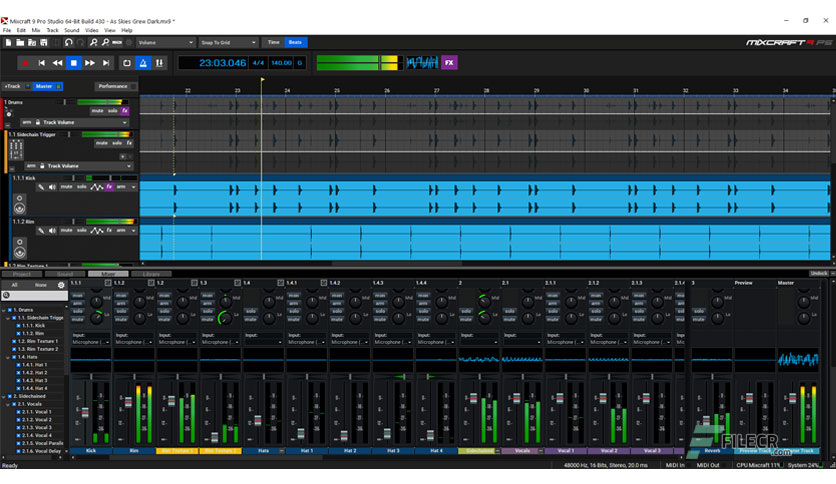This screenshot has height=484, width=836.
Task: Click the Master channel volume fader
Action: click(792, 398)
